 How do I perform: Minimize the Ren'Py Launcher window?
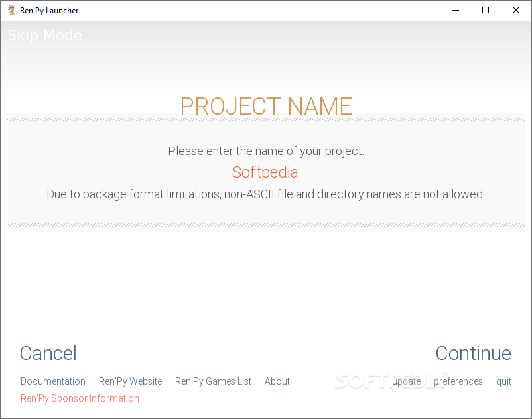(456, 10)
